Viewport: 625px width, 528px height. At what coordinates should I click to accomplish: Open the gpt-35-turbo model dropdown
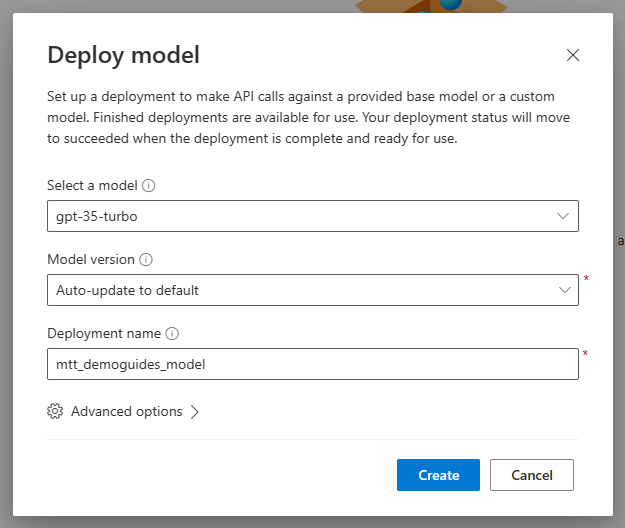300,216
